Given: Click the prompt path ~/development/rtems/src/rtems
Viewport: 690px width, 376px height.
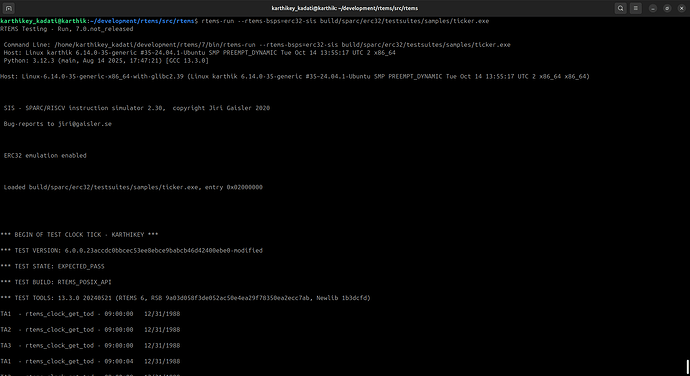Looking at the screenshot, I should tap(142, 21).
